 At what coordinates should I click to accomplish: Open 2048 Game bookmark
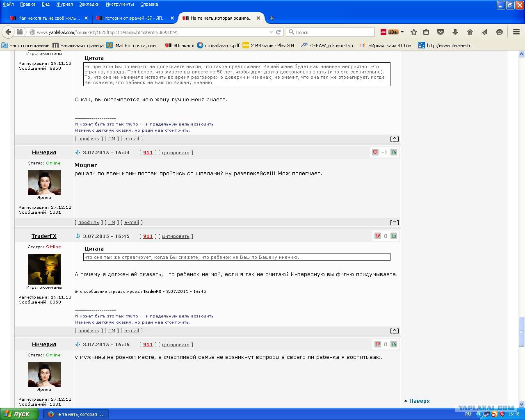click(270, 46)
